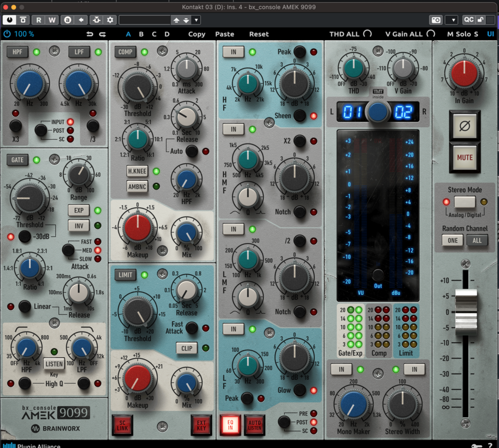The width and height of the screenshot is (499, 448).
Task: Click the MUTE button
Action: (x=464, y=157)
